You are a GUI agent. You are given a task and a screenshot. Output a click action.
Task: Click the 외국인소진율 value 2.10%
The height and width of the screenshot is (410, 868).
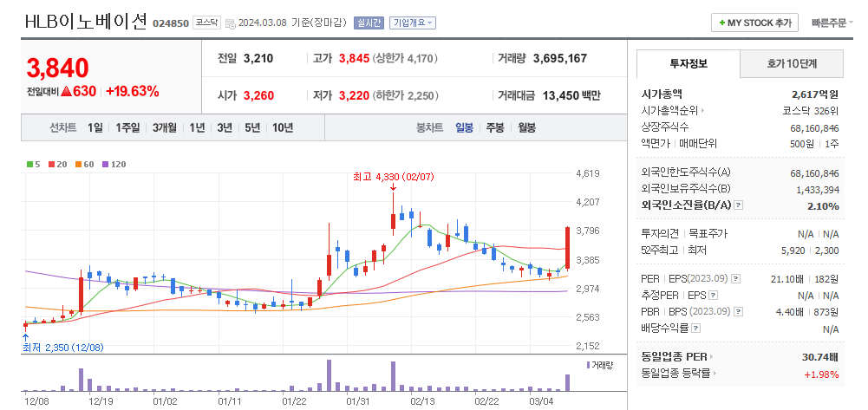click(824, 205)
